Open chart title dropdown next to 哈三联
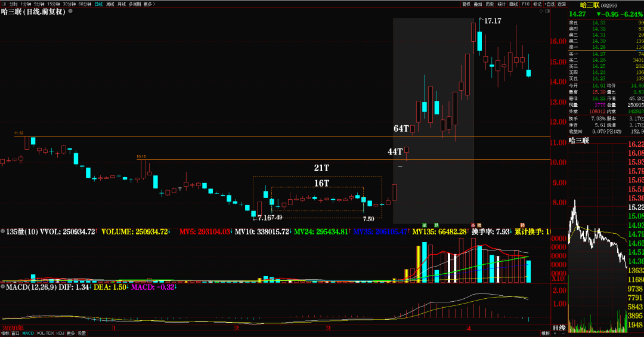The image size is (644, 337). (x=70, y=11)
